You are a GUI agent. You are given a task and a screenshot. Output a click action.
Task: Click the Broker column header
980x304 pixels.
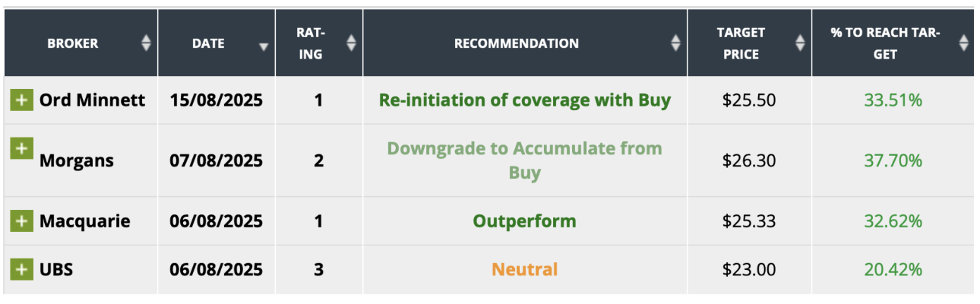pos(73,44)
